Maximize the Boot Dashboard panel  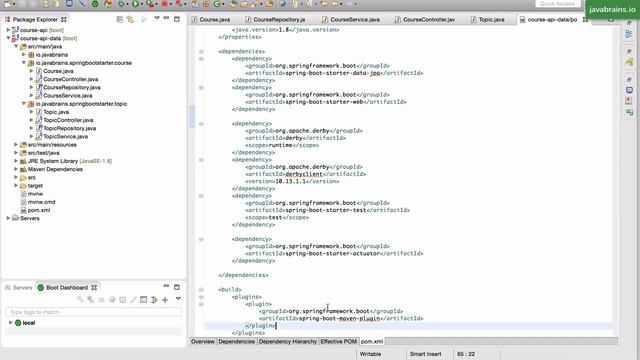[177, 287]
